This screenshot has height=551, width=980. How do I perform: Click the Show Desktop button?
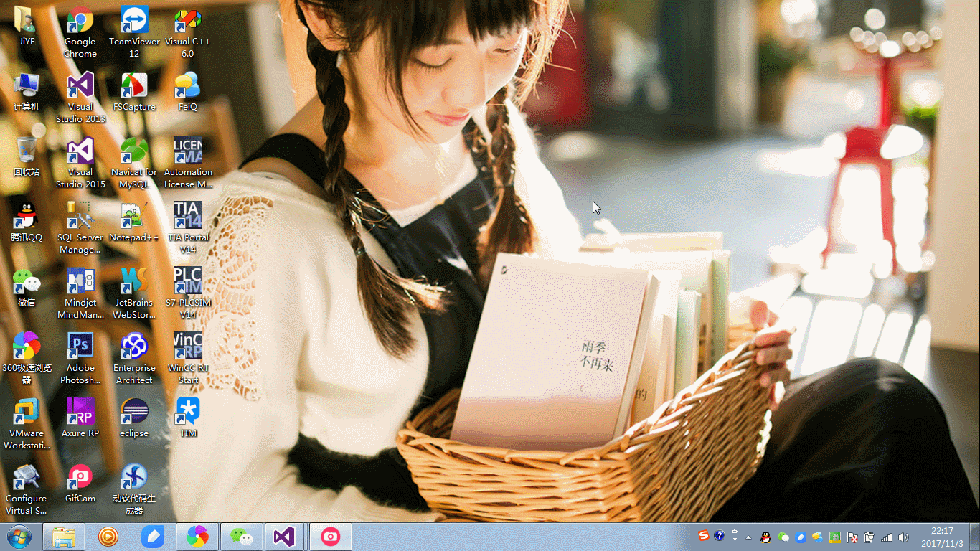click(x=974, y=537)
